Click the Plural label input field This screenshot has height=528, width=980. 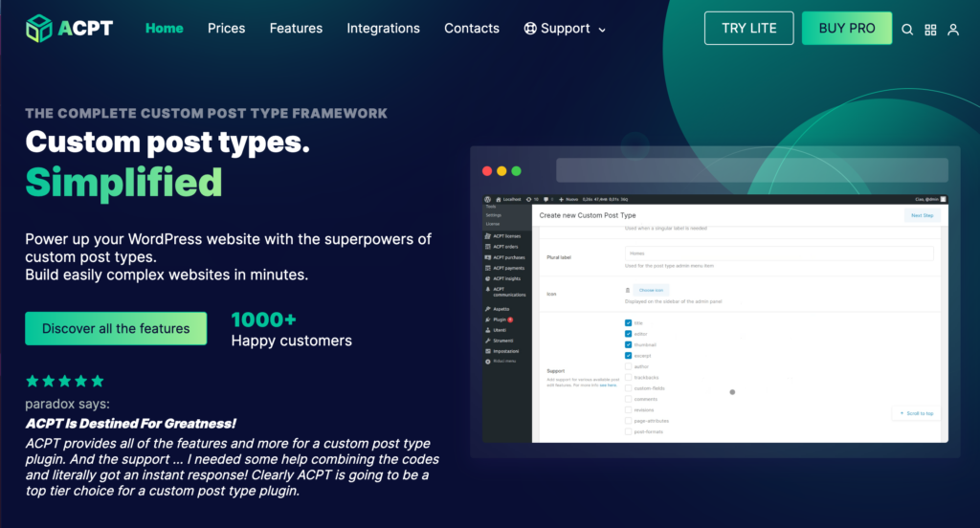[779, 253]
